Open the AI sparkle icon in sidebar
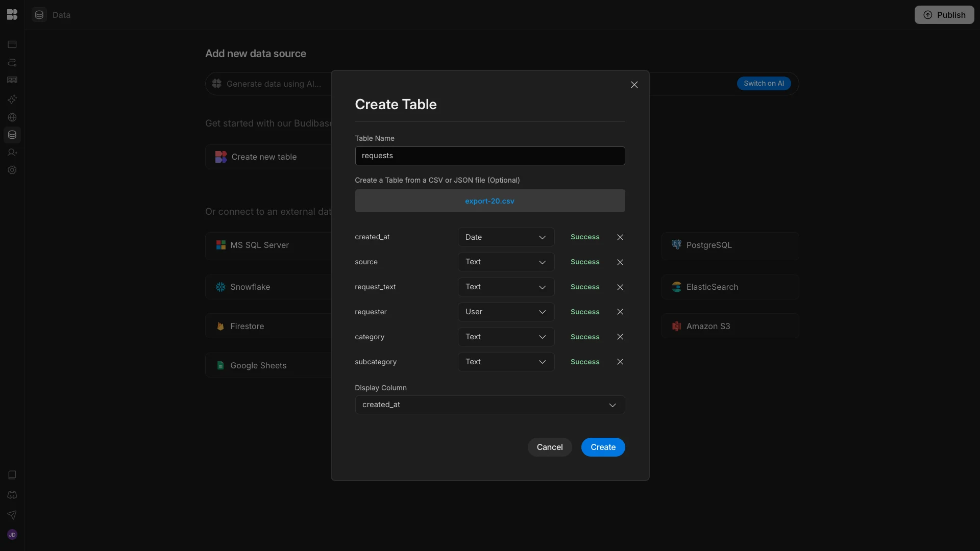 (12, 99)
